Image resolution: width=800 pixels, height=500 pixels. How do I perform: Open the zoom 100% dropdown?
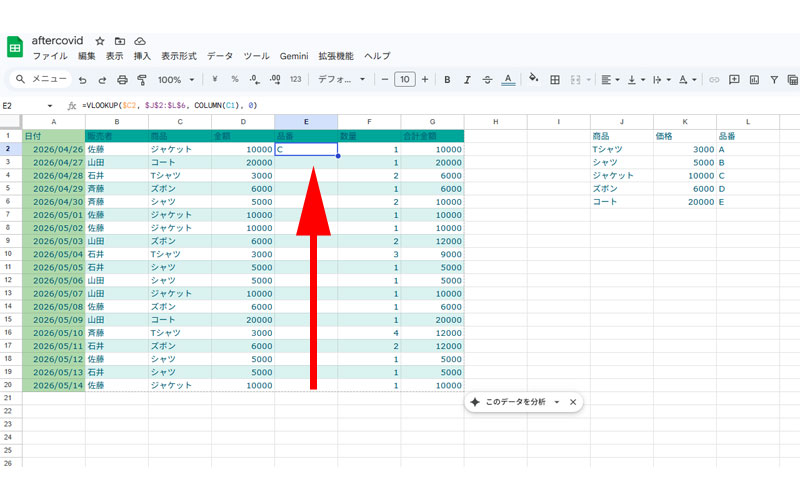[x=176, y=80]
